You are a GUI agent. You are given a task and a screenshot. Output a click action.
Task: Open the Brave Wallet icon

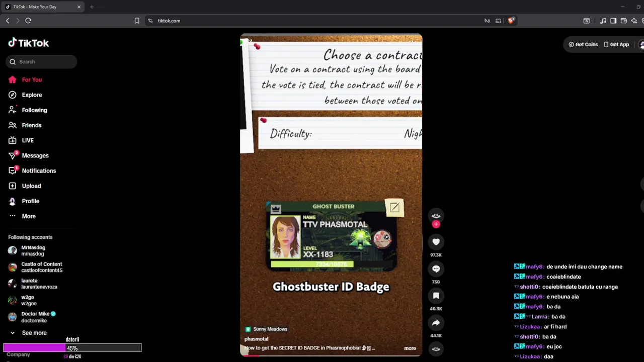pyautogui.click(x=624, y=21)
